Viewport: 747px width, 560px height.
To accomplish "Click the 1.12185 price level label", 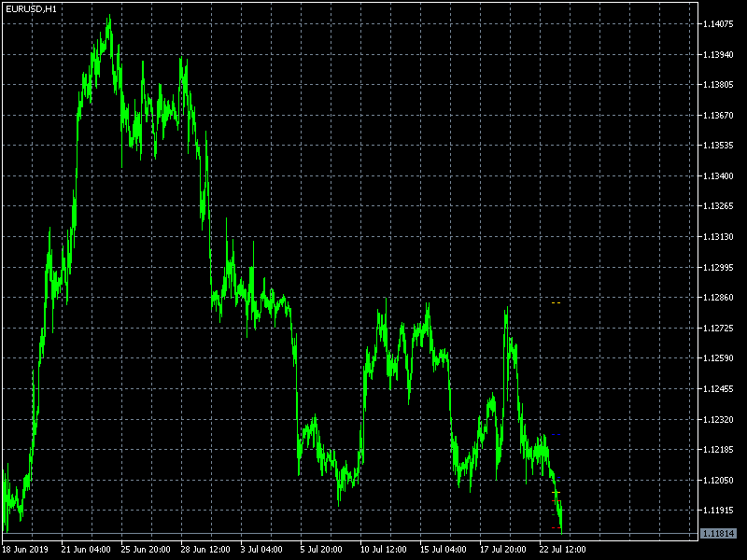I will [718, 450].
